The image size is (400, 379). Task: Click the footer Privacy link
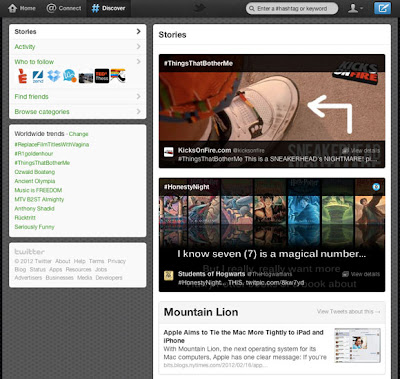tap(117, 261)
